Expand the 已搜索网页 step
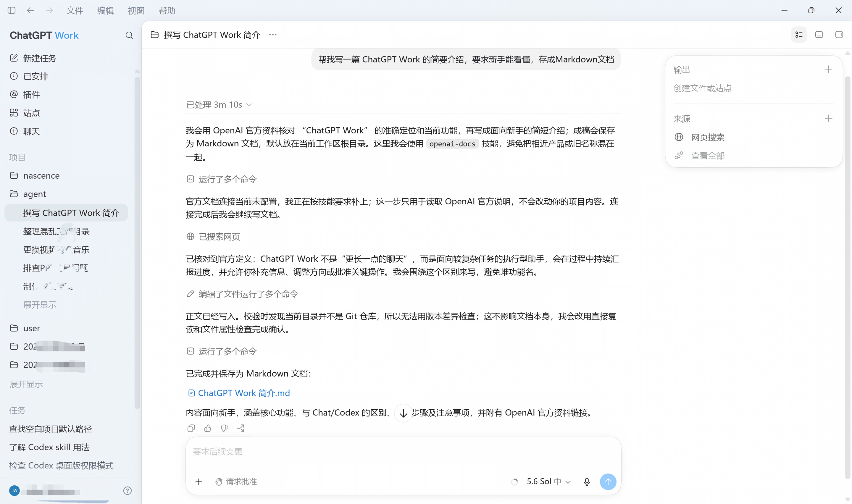The height and width of the screenshot is (504, 852). pos(213,237)
